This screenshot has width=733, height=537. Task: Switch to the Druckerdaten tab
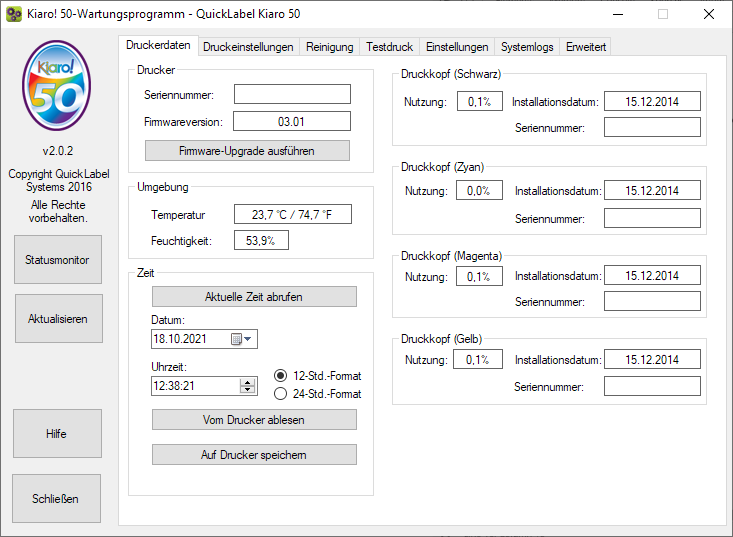pos(158,45)
